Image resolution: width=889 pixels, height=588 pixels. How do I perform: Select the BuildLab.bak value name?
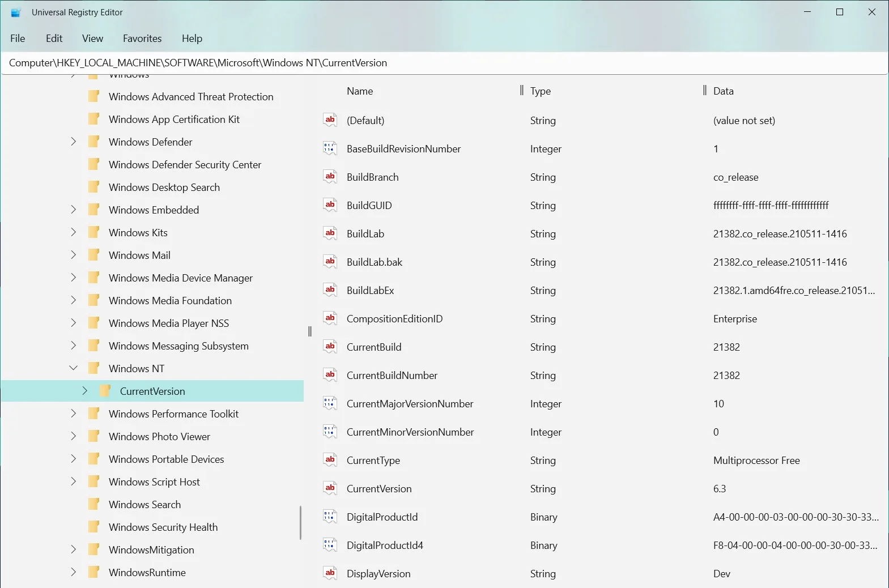click(375, 262)
